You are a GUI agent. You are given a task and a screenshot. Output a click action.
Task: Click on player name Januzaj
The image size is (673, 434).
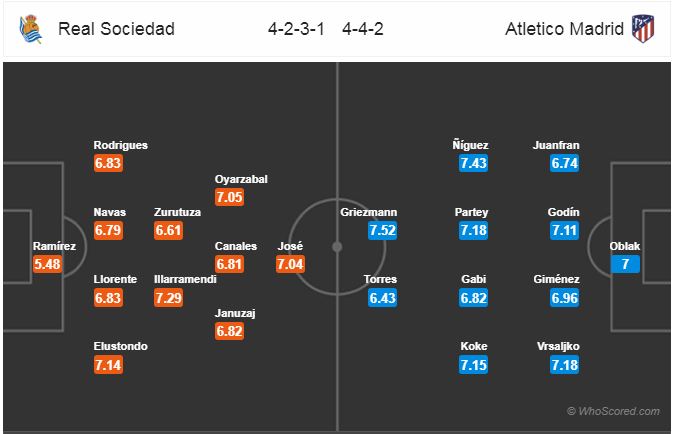coord(237,313)
